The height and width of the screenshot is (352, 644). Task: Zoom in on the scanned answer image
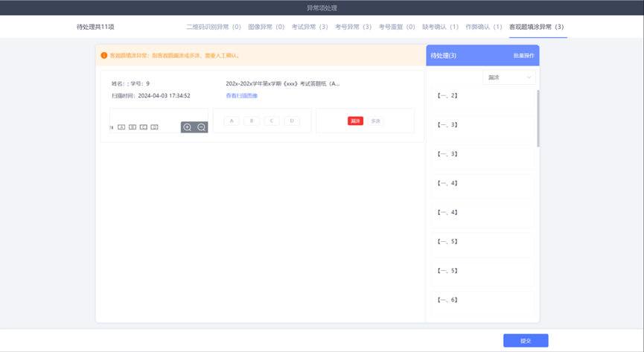(188, 127)
